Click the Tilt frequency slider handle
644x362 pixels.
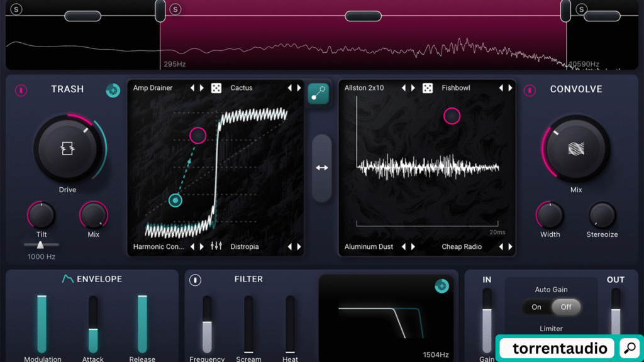41,245
